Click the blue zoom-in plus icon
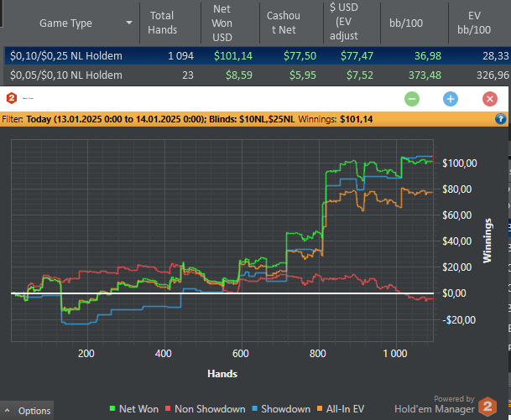 (x=451, y=99)
